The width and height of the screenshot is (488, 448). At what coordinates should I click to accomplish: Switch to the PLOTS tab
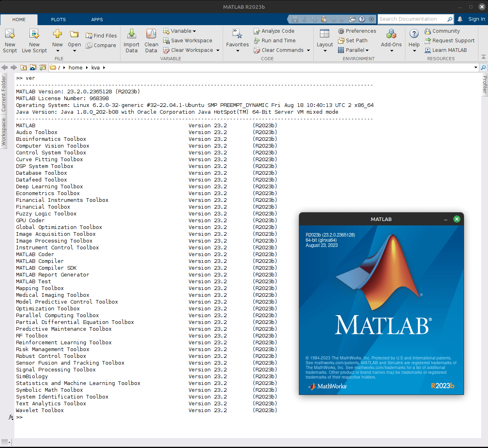[x=58, y=20]
